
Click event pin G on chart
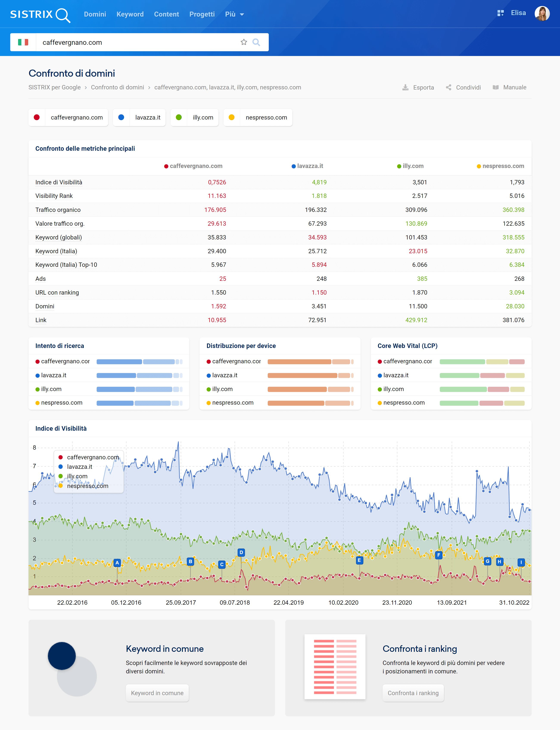488,561
